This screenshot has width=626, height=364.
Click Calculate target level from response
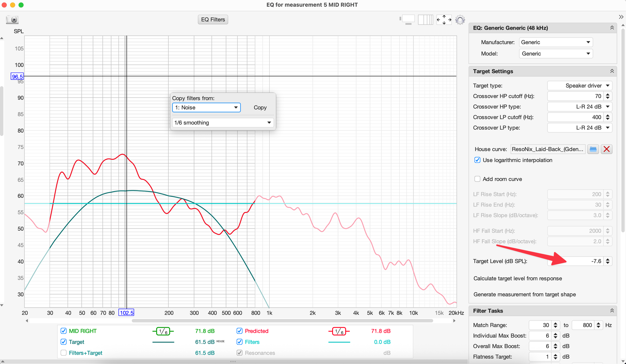[x=517, y=279]
